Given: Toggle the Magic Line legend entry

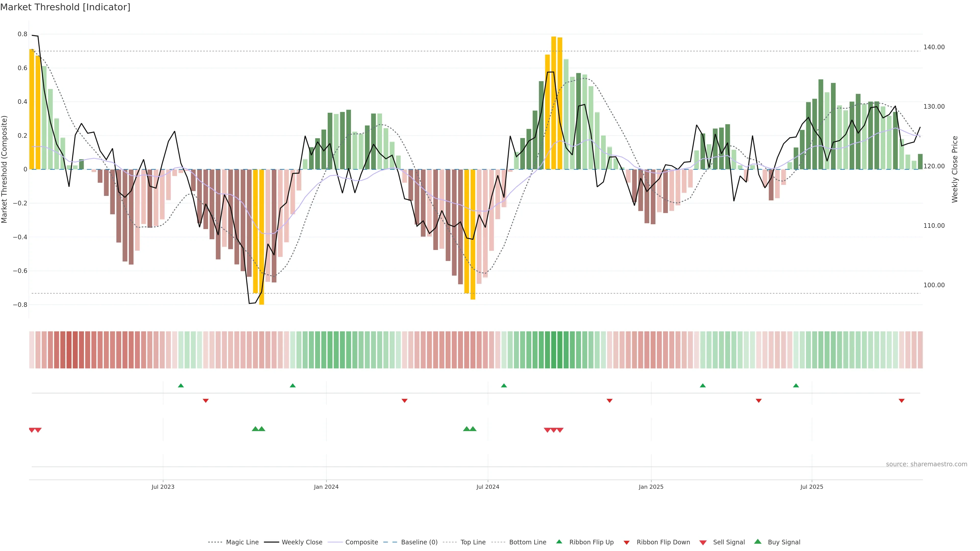Looking at the screenshot, I should click(x=242, y=542).
